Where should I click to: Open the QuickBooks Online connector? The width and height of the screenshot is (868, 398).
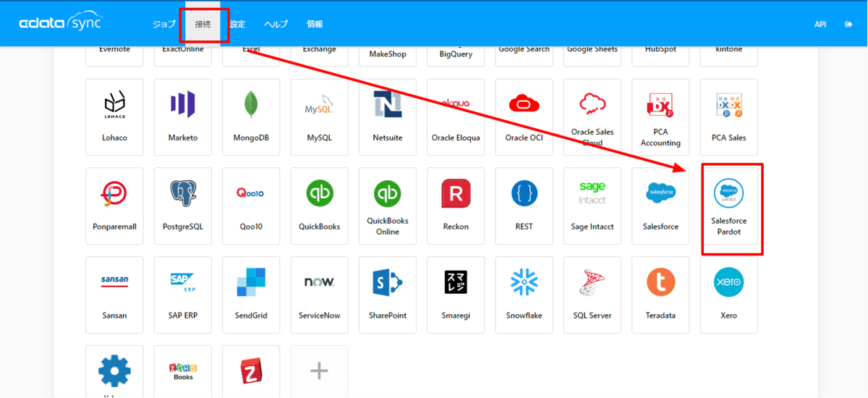click(387, 206)
